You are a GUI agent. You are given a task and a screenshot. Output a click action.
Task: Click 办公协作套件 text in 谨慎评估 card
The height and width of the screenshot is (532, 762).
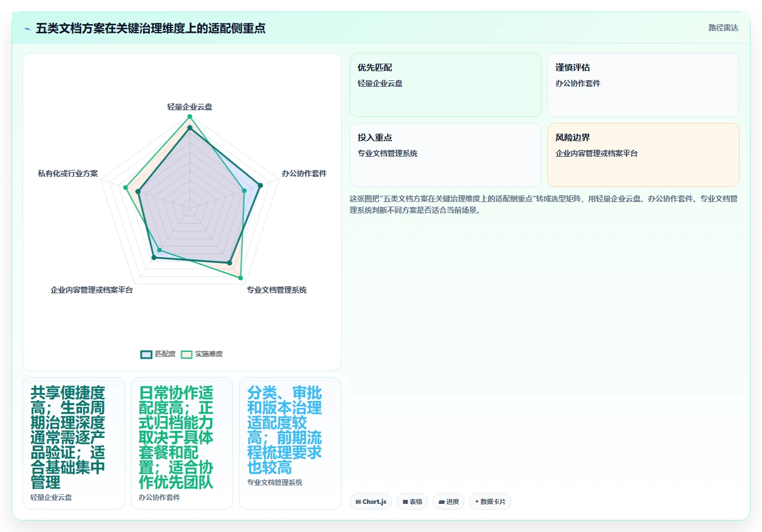578,83
